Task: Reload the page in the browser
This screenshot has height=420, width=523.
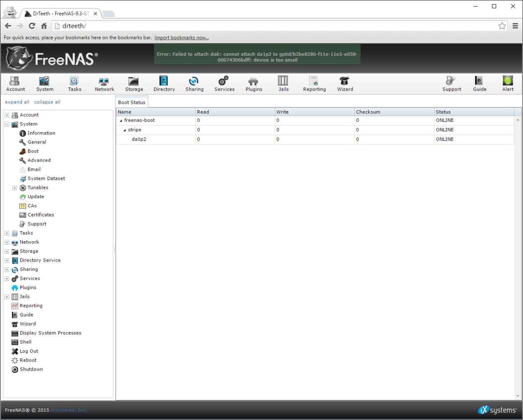Action: coord(32,26)
